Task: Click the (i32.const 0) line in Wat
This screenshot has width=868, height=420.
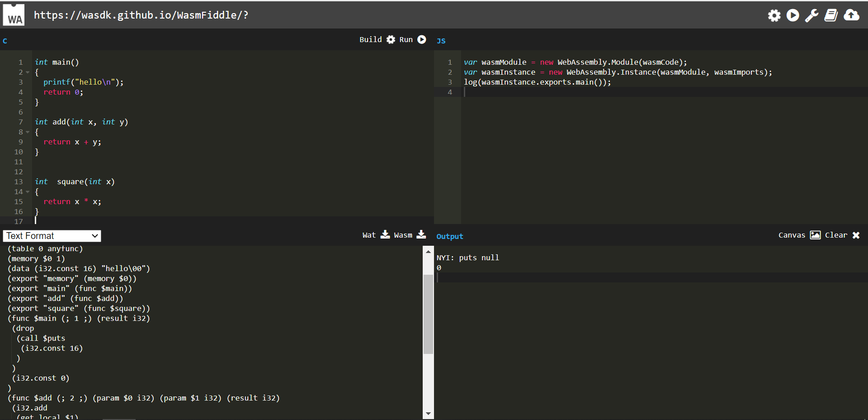Action: coord(41,378)
